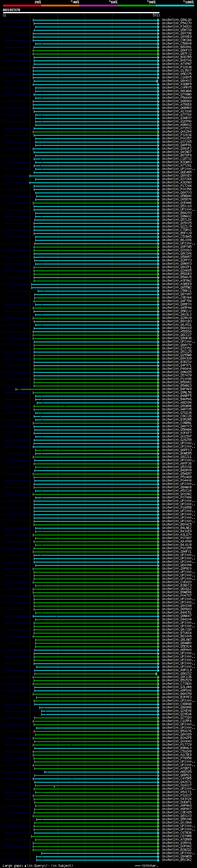Select hit UniRef100_O13507

177,71
